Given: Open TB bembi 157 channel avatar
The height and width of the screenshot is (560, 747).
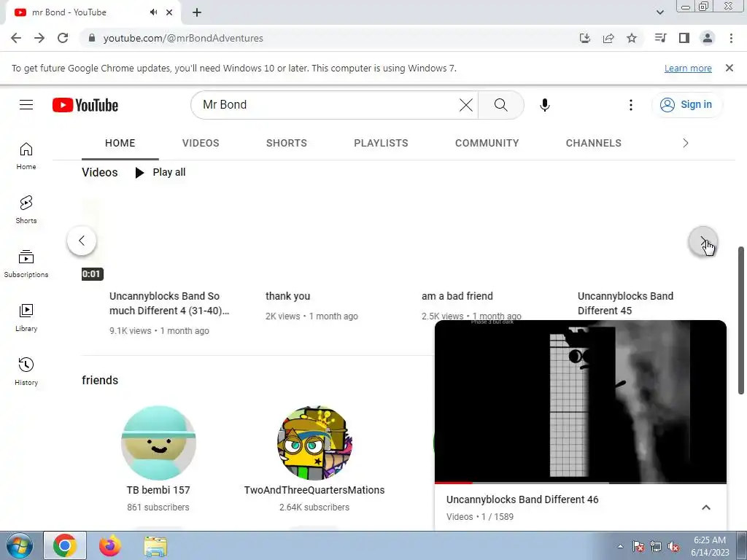Looking at the screenshot, I should click(x=158, y=443).
